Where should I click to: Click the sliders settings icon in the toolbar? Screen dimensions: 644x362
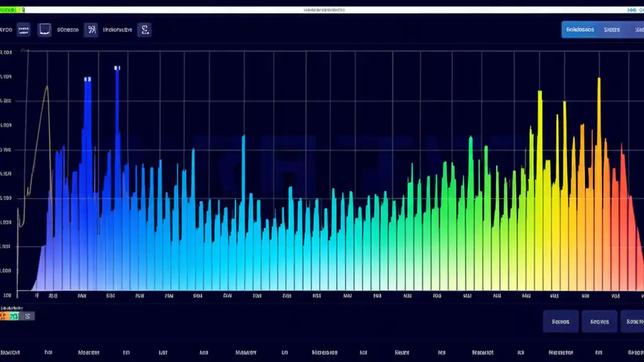click(92, 29)
